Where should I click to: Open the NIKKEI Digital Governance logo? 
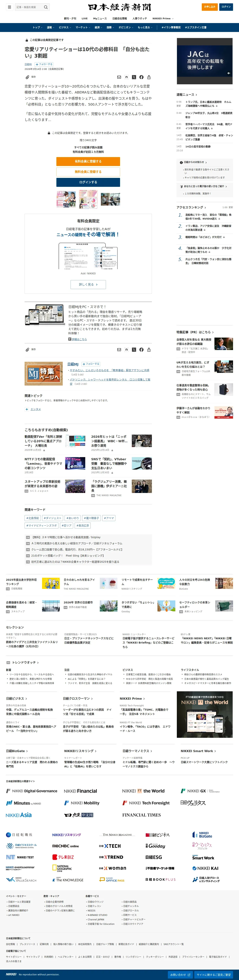coord(32,791)
